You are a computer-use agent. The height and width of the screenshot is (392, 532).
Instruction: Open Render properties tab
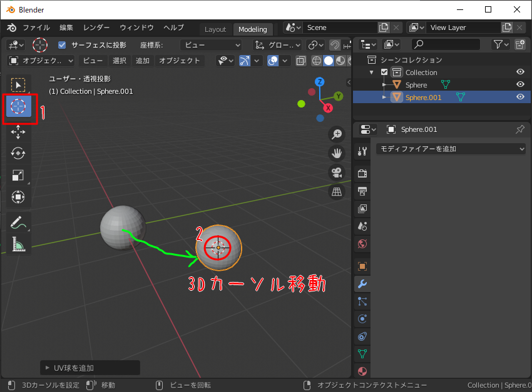click(362, 173)
